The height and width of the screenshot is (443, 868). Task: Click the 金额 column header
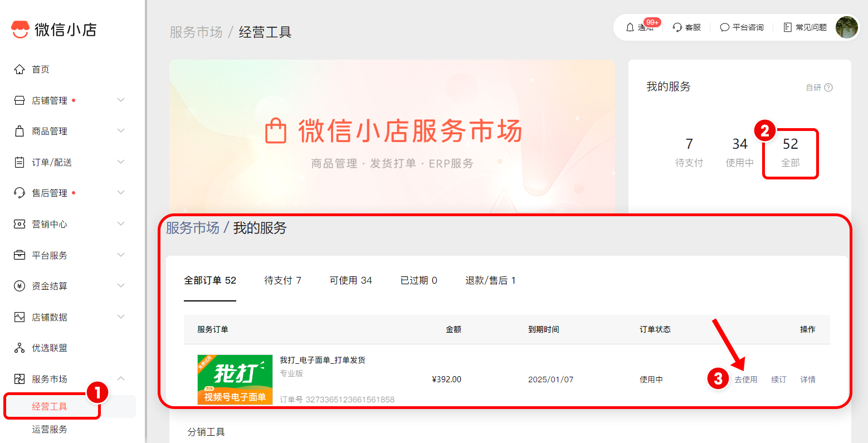click(453, 329)
